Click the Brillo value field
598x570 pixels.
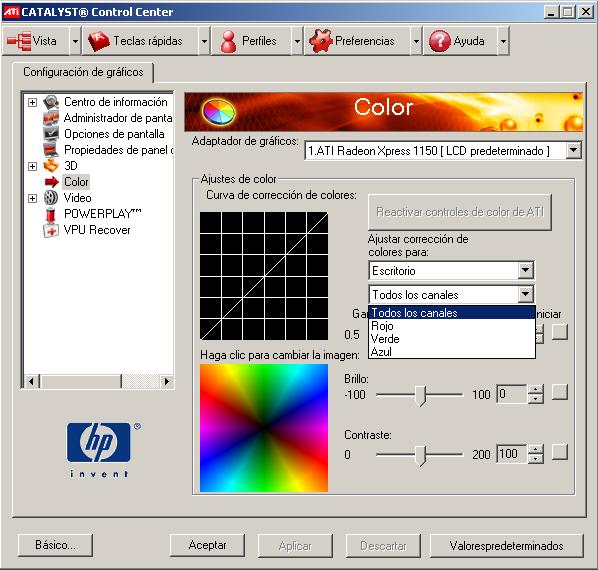(512, 394)
